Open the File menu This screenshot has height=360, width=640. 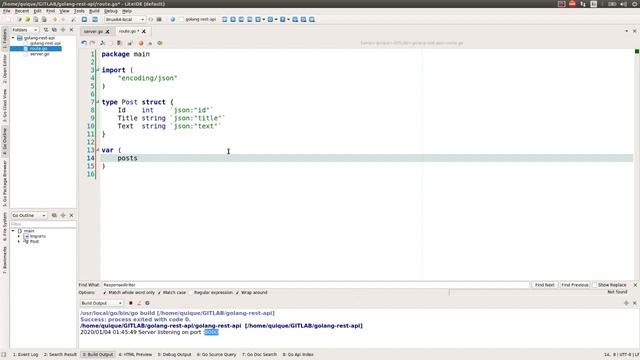click(7, 11)
